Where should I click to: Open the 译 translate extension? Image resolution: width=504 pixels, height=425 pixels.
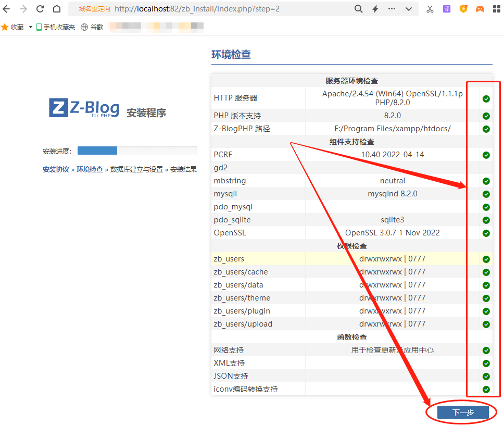coord(446,8)
